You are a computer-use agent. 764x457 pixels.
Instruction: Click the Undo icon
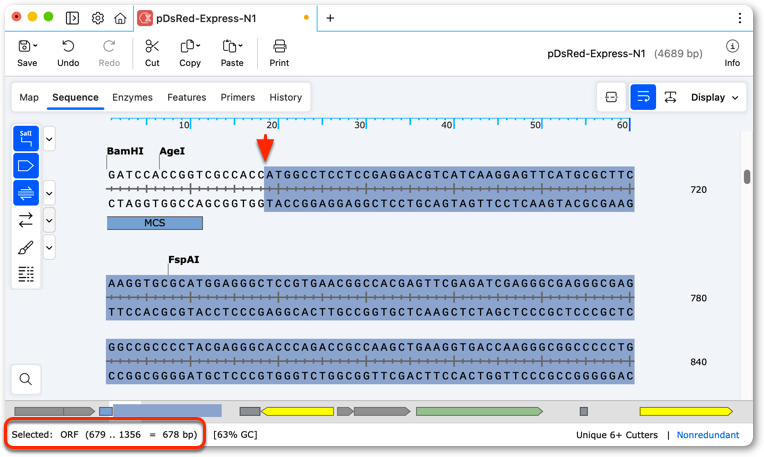coord(68,47)
